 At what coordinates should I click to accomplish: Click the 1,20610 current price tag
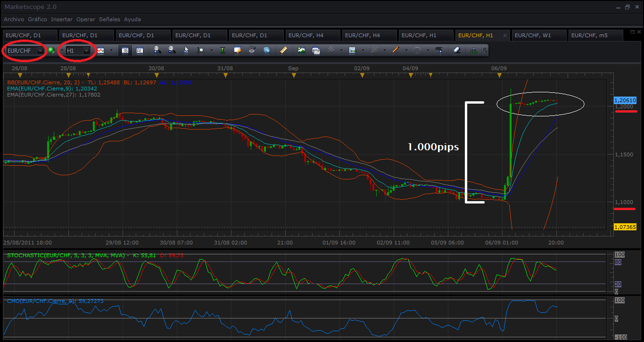pos(625,100)
